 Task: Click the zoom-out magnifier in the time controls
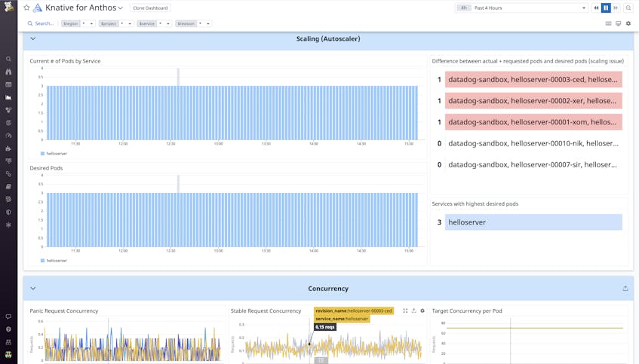[x=628, y=8]
